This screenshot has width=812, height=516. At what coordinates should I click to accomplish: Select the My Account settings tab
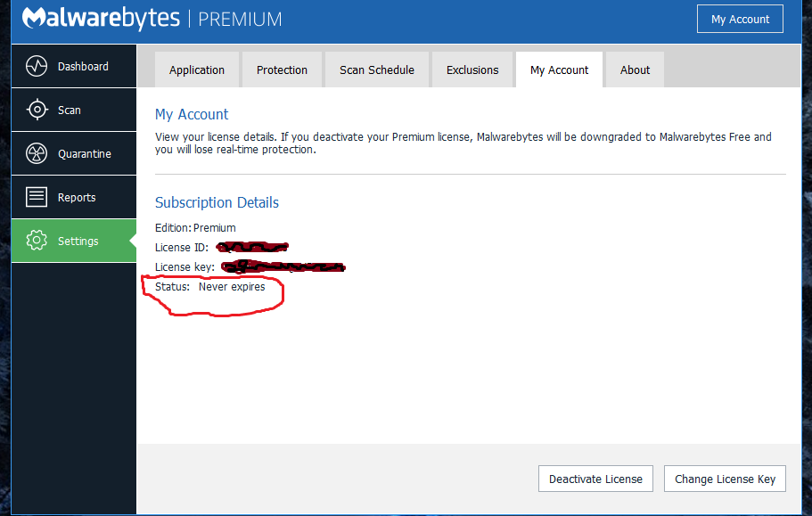point(559,70)
